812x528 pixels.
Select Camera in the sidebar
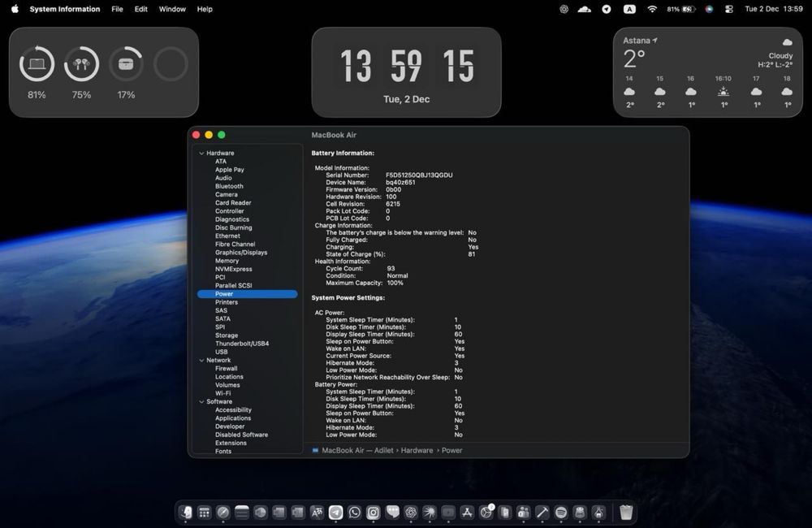tap(227, 194)
